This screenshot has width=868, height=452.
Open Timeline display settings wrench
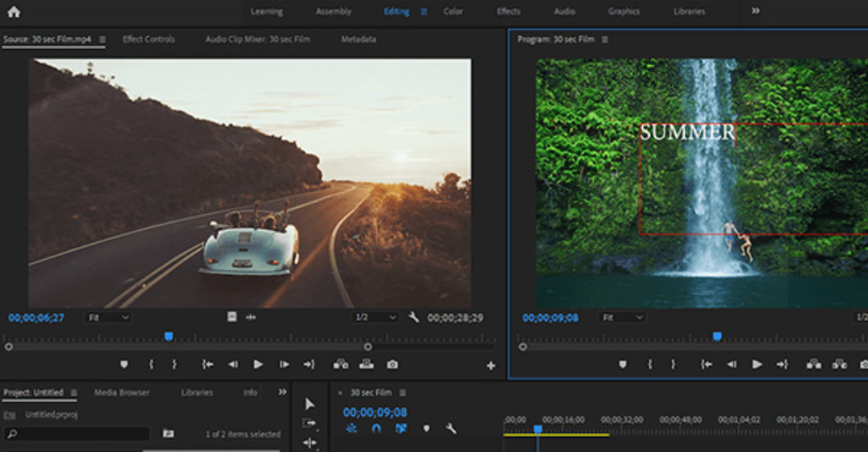pyautogui.click(x=451, y=428)
